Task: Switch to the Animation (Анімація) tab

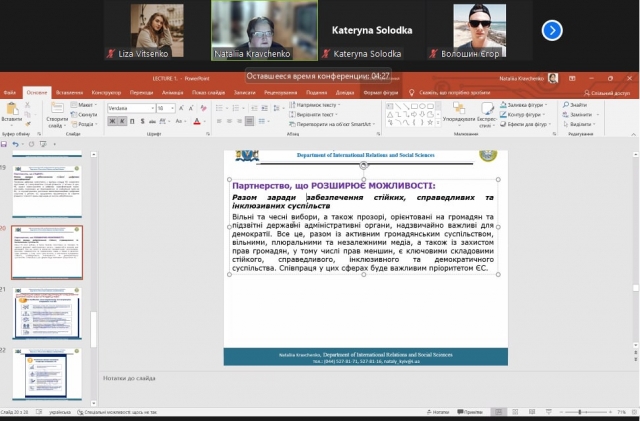Action: click(x=171, y=91)
